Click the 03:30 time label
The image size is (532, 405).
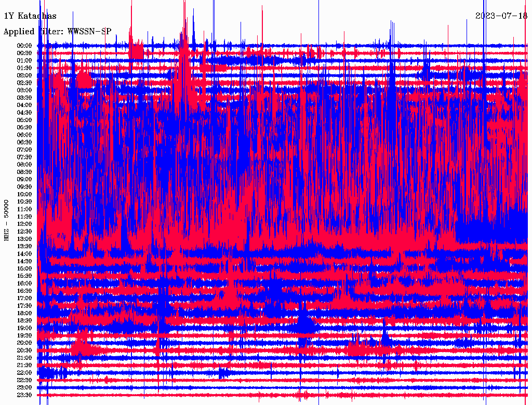click(24, 98)
